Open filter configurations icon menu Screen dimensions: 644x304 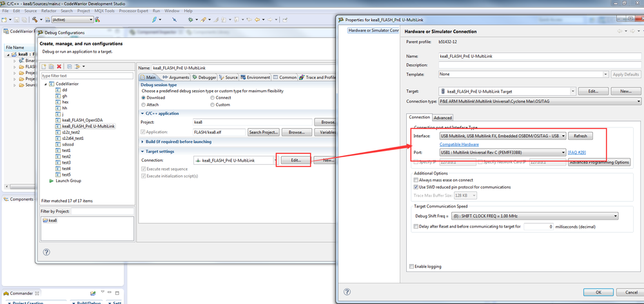79,66
